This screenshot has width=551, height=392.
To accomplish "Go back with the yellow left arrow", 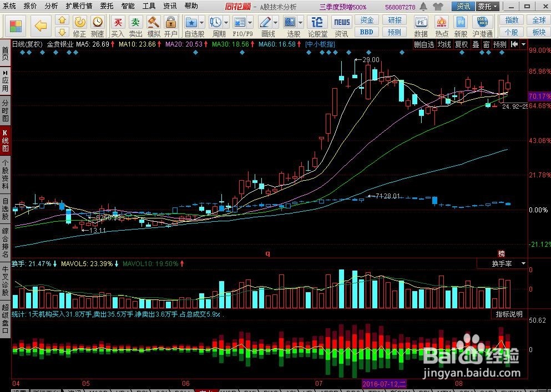I will [x=41, y=26].
